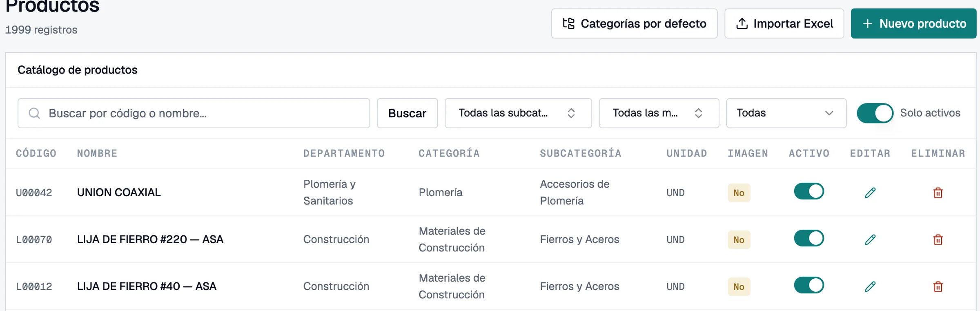
Task: Sort by the NOMBRE column header
Action: (97, 153)
